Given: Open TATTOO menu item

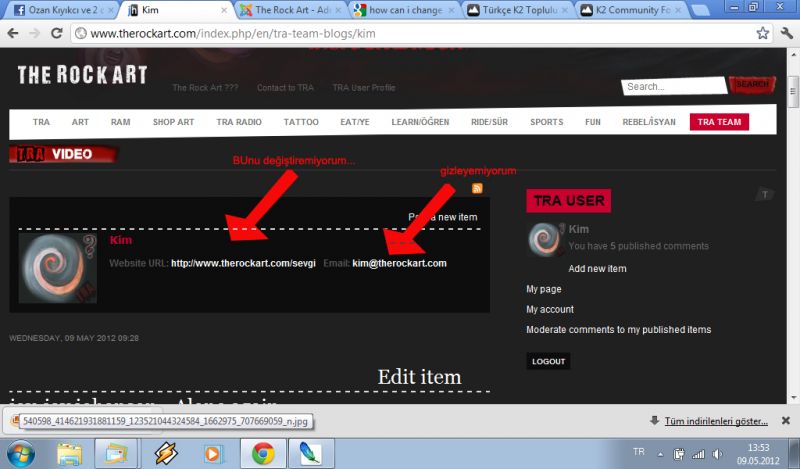Looking at the screenshot, I should (x=301, y=122).
